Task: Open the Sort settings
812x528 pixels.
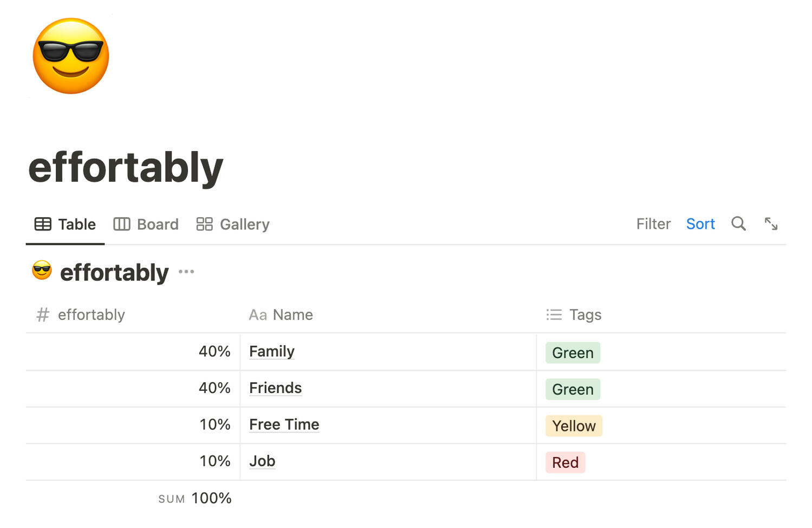Action: click(700, 224)
